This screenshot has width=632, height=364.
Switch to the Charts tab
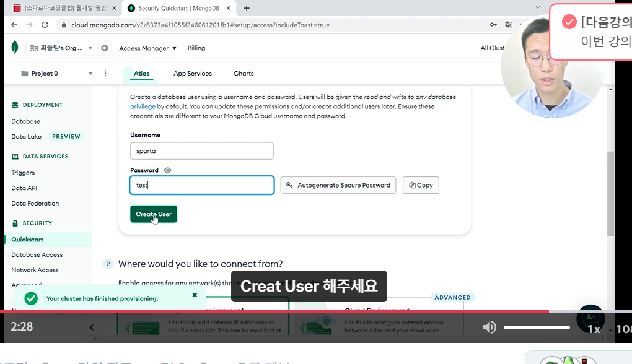[244, 73]
